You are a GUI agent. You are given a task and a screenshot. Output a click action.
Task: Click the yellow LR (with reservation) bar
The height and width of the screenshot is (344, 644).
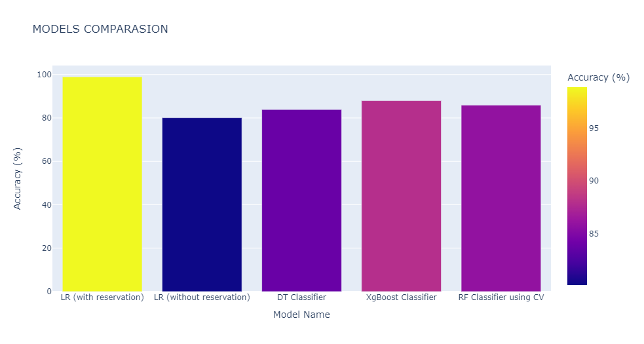click(102, 184)
